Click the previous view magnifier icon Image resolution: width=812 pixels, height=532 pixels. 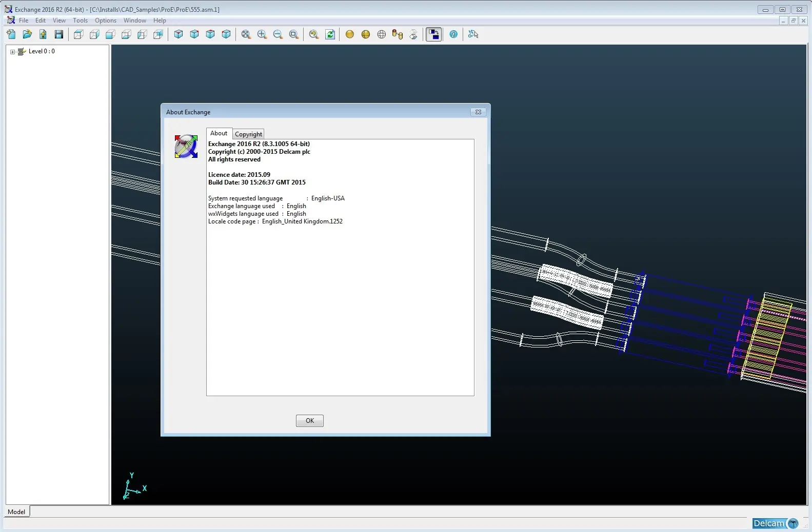[314, 34]
